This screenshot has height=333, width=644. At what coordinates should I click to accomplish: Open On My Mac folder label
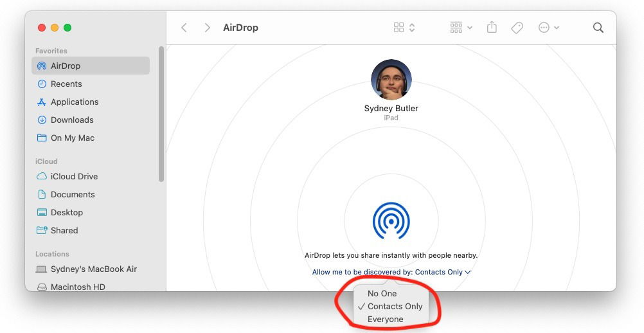[x=72, y=138]
